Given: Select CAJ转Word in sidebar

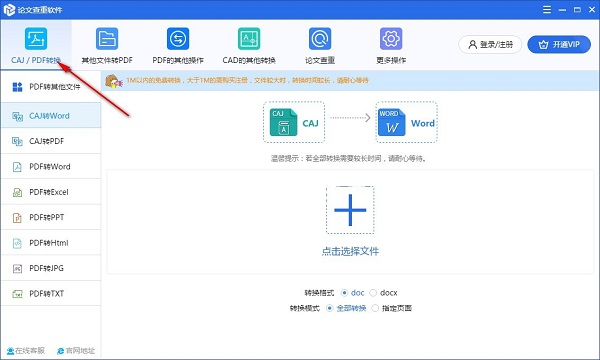Looking at the screenshot, I should (x=51, y=116).
